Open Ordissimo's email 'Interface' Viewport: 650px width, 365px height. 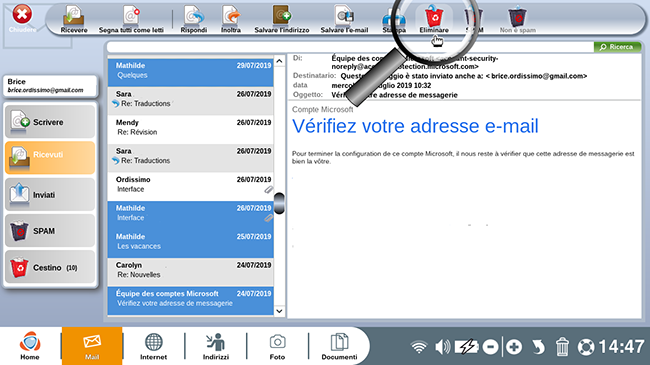(191, 187)
